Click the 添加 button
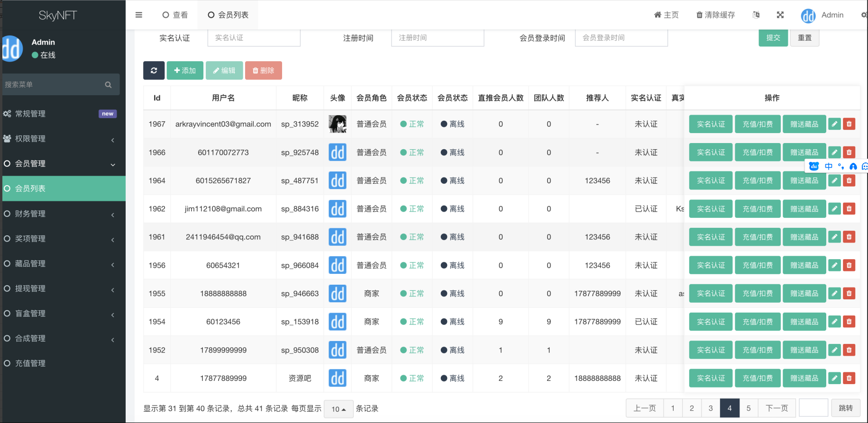 [x=185, y=71]
